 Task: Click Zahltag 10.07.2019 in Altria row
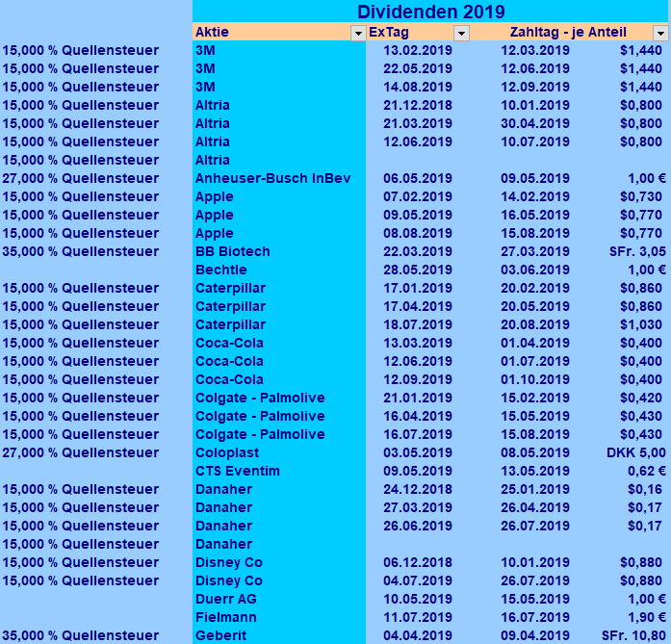[x=535, y=142]
